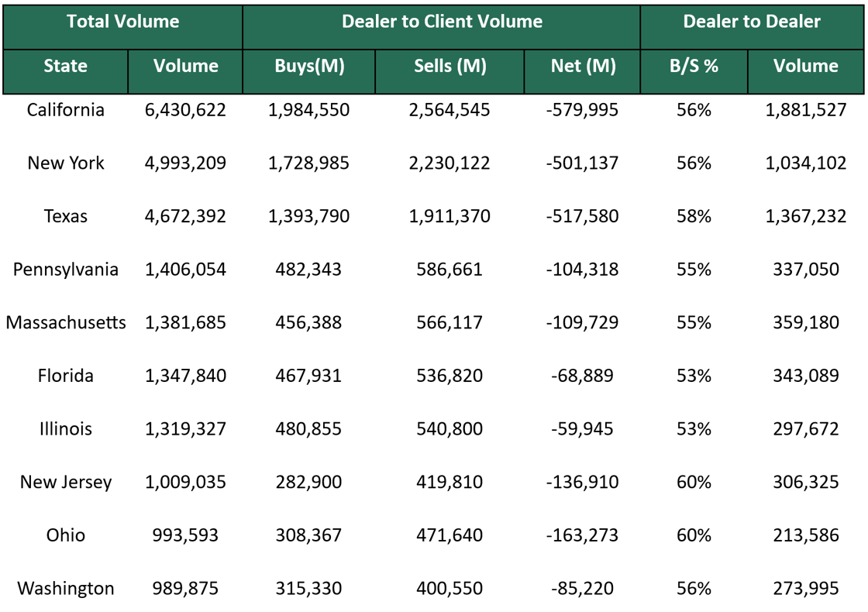Click Florida buys value 467,931
868x612 pixels.
[x=309, y=376]
